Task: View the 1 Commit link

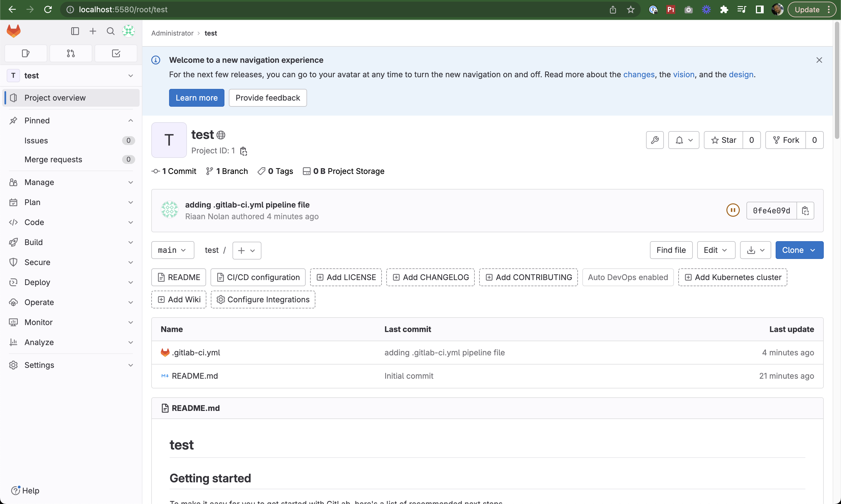Action: coord(174,171)
